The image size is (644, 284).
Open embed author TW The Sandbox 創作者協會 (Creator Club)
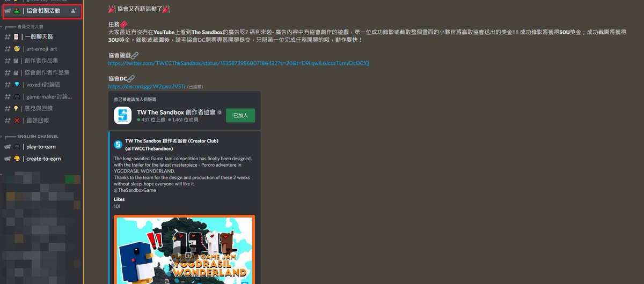[172, 144]
